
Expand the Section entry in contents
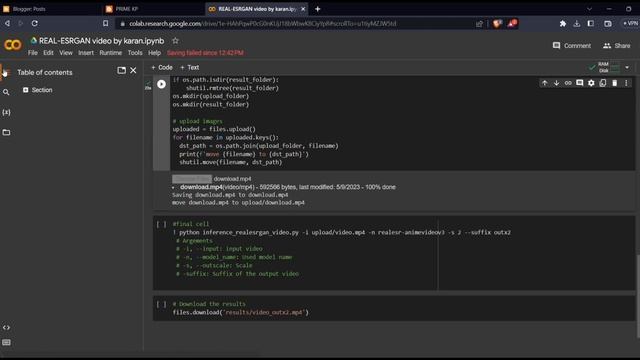[26, 90]
